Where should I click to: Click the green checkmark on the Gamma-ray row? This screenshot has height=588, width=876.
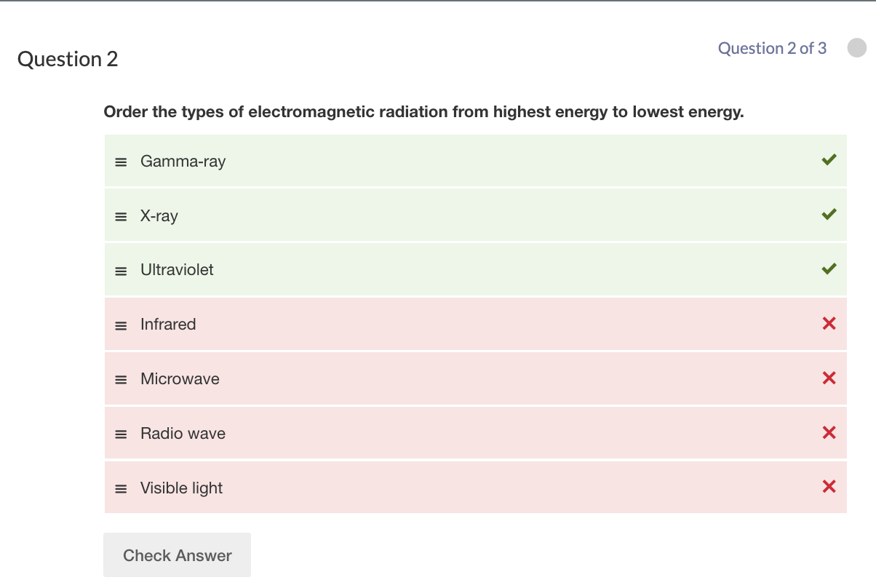click(829, 159)
